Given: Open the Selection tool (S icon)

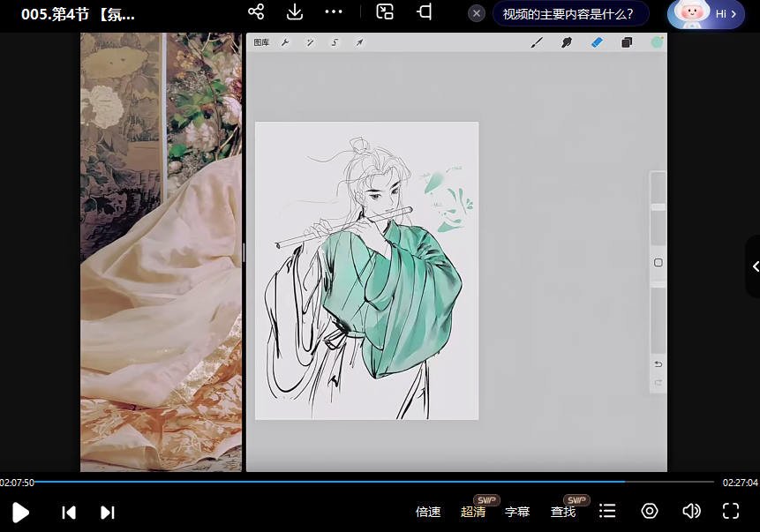Looking at the screenshot, I should click(x=335, y=41).
